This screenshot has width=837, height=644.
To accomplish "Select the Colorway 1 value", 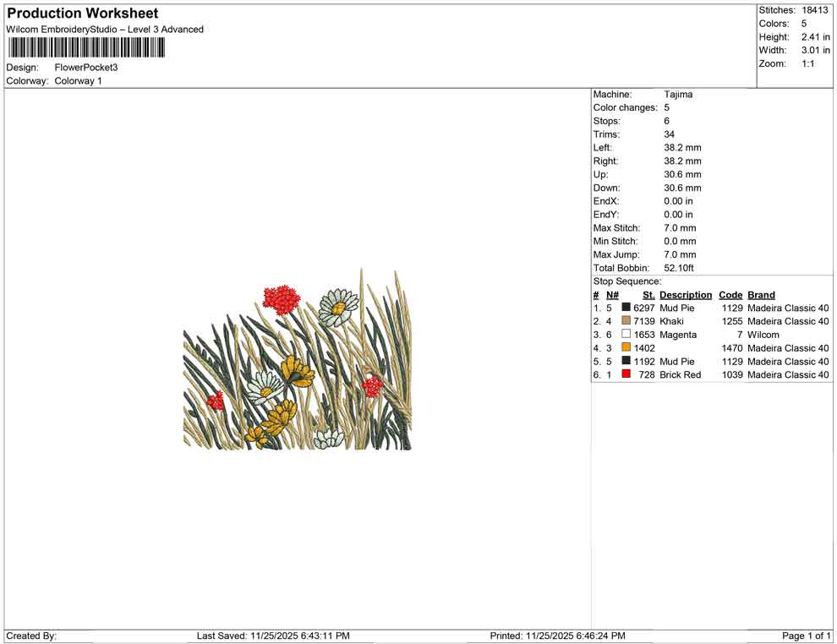I will 78,81.
